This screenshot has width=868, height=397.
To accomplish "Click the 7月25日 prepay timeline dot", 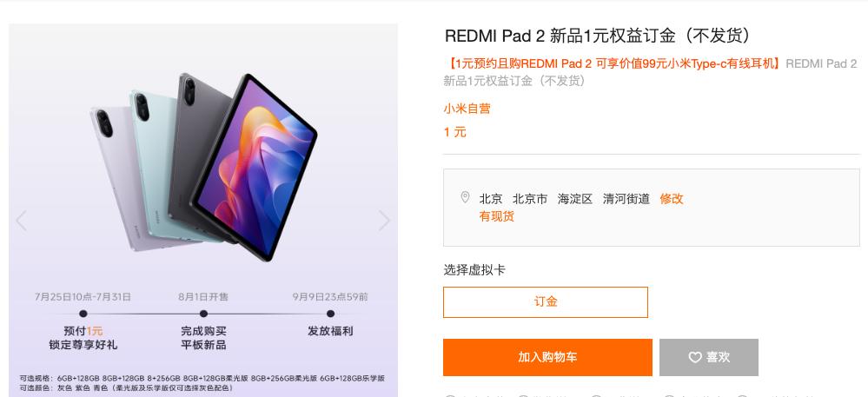I will tap(83, 314).
